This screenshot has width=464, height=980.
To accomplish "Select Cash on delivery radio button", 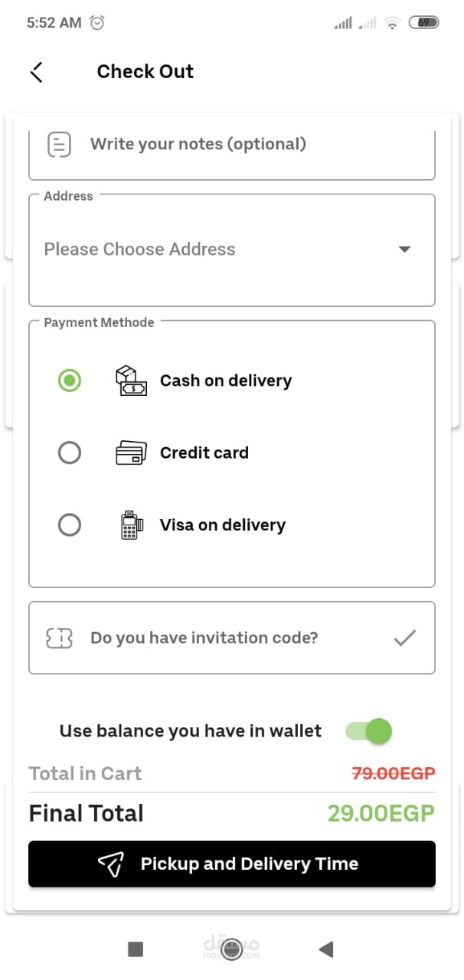I will [70, 381].
